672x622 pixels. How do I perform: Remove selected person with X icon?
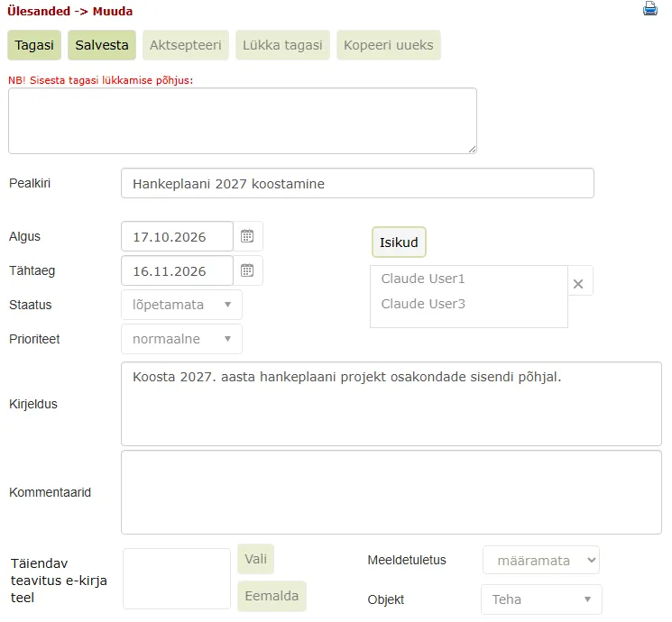pyautogui.click(x=578, y=284)
